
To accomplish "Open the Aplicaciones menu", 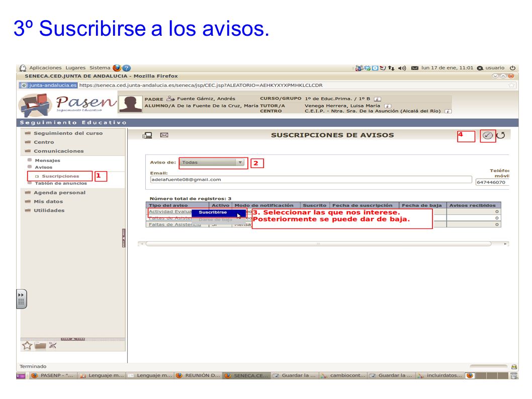I will 45,68.
